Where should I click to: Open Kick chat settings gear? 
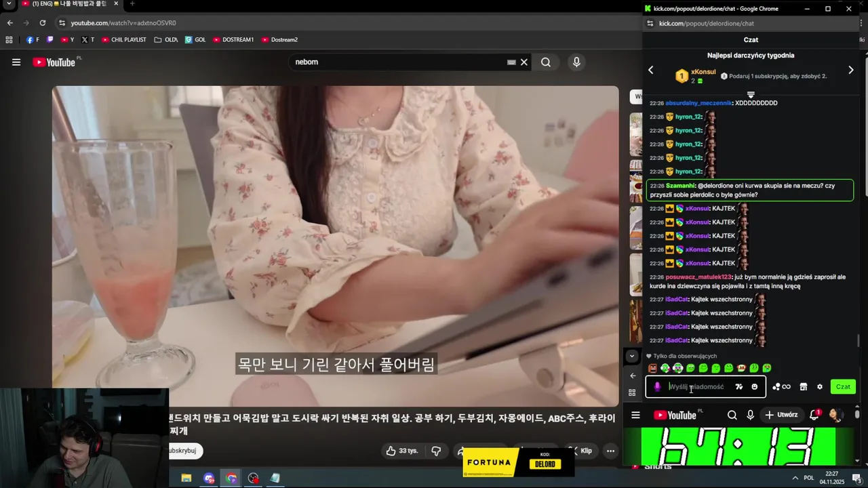tap(820, 387)
